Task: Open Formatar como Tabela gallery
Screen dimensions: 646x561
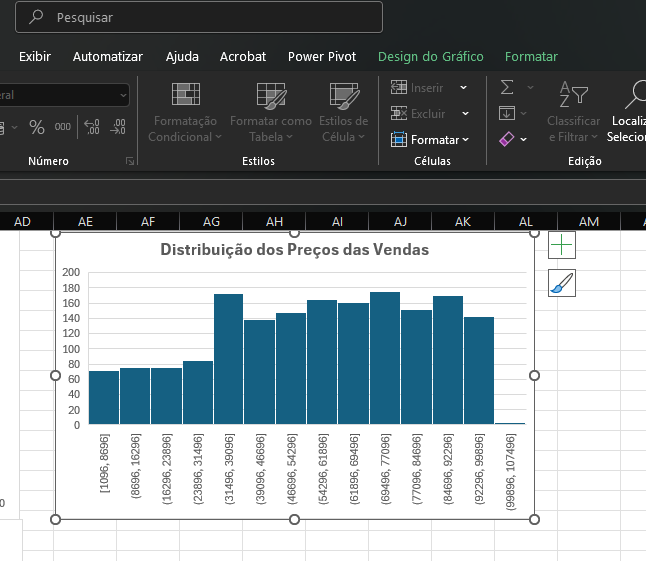Action: [271, 112]
